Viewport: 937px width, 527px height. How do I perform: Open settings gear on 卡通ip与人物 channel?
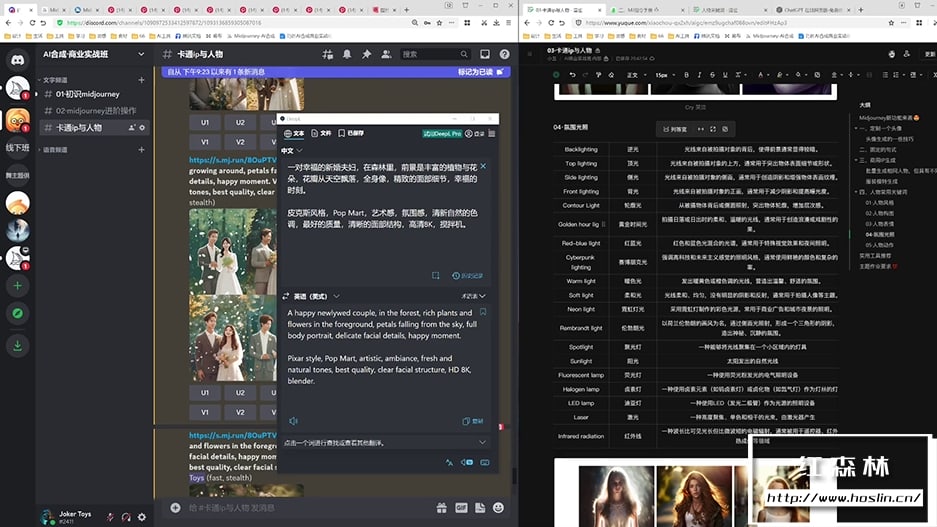click(142, 128)
